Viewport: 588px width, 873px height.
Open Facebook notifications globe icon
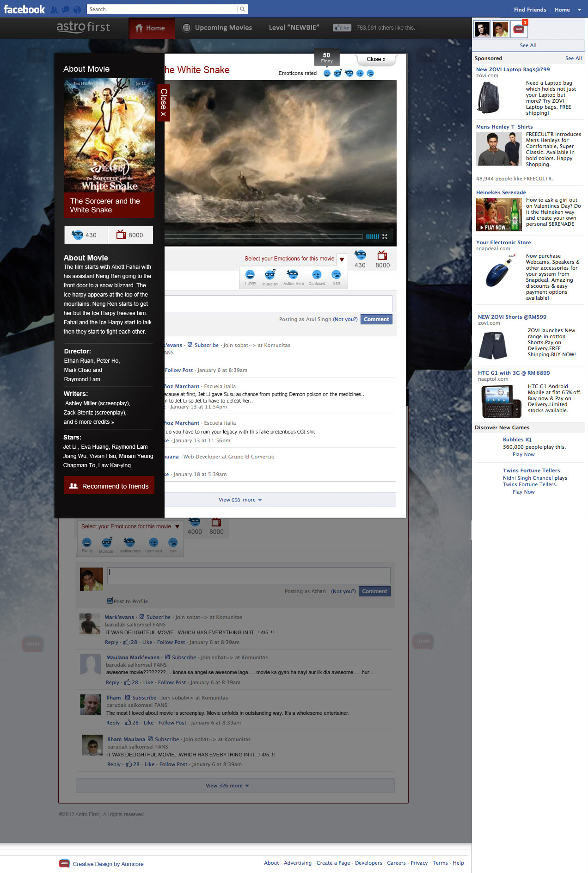77,10
